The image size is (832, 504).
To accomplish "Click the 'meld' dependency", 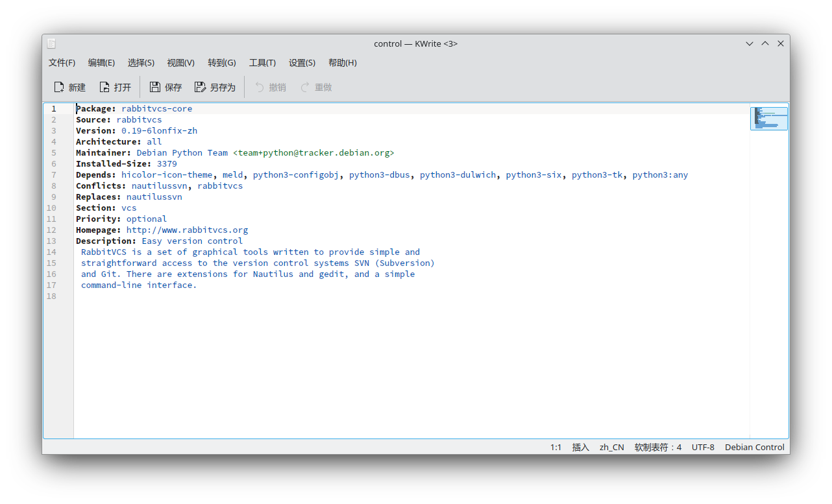I will coord(232,175).
